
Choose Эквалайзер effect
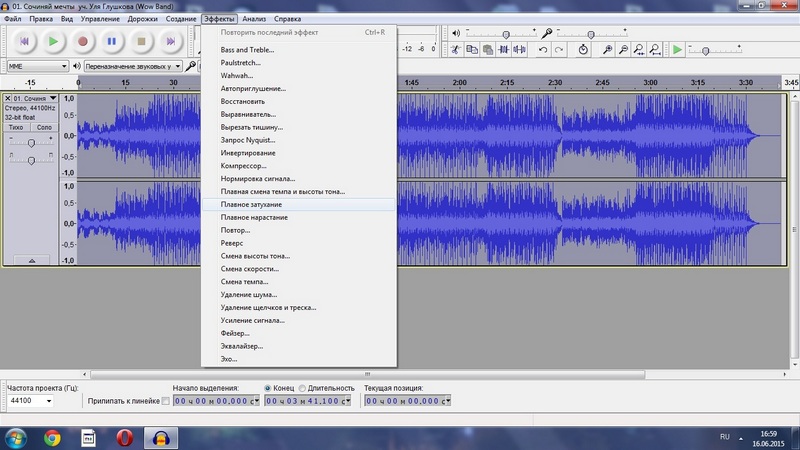[x=299, y=346]
